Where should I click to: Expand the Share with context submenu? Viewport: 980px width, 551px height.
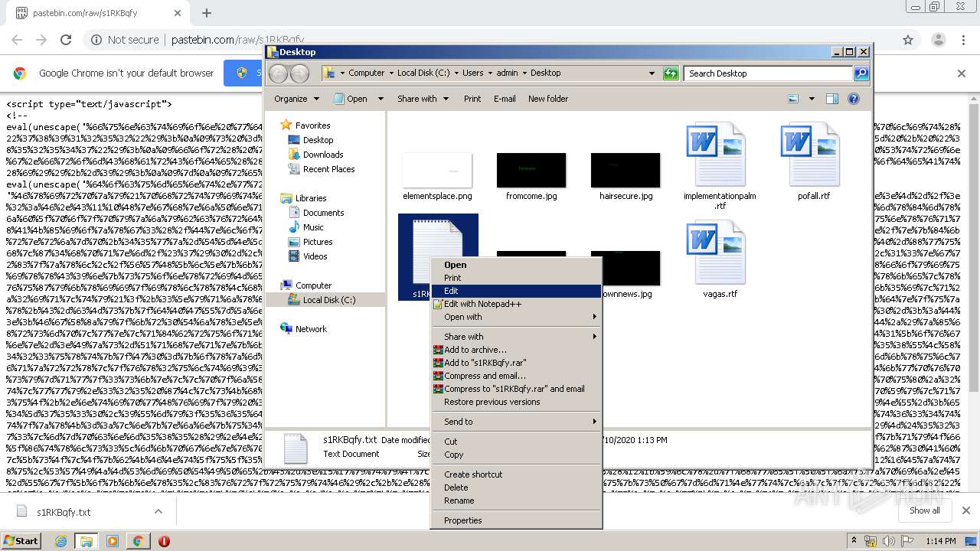click(516, 337)
